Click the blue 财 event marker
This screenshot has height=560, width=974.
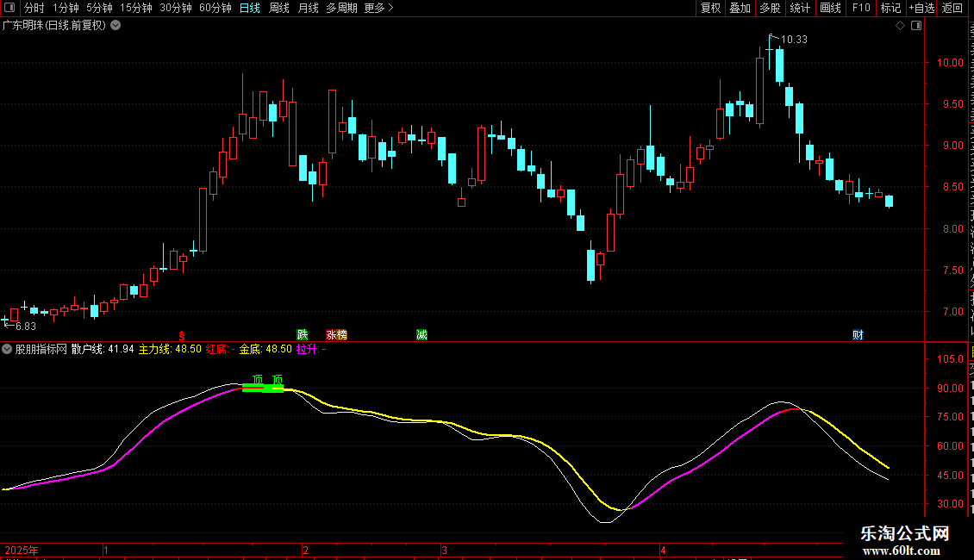tap(858, 335)
